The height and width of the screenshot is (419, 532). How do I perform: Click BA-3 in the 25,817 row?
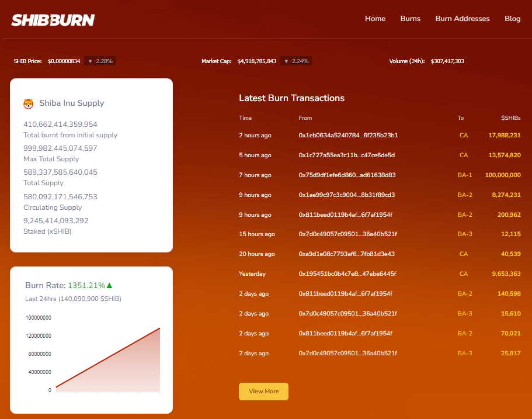coord(464,353)
